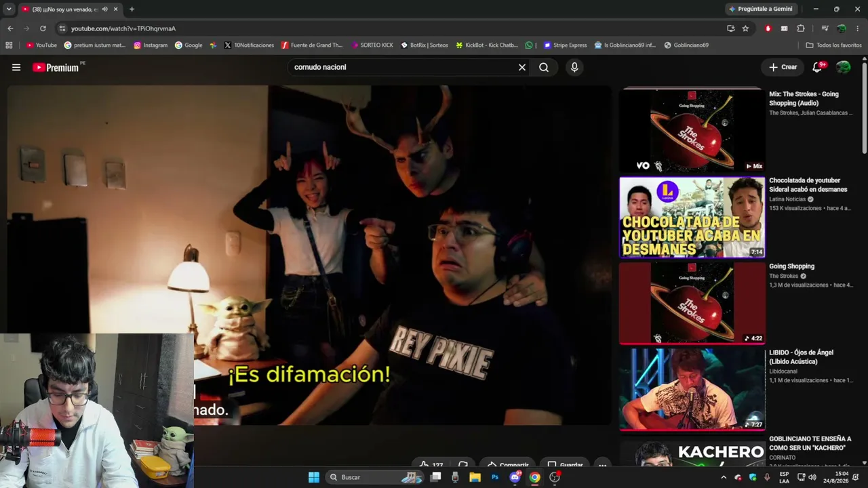This screenshot has width=868, height=488.
Task: Open the Todos los favoritos folder
Action: tap(833, 45)
